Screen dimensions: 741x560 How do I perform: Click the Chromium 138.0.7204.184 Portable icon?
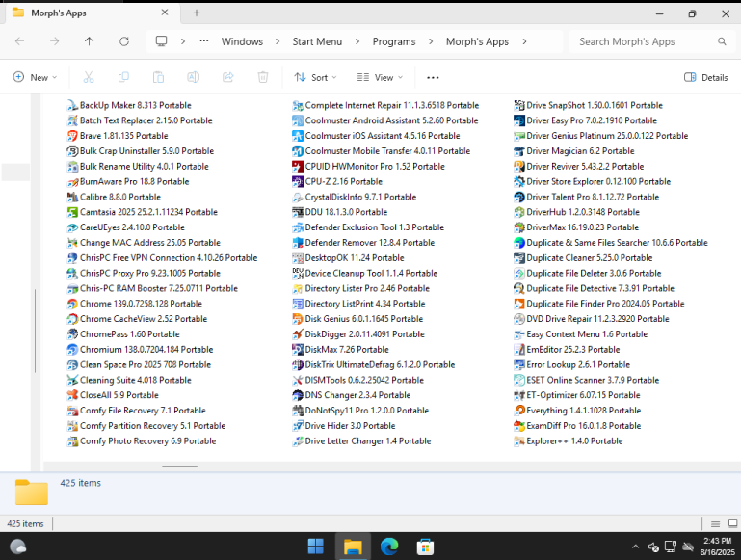[x=72, y=350]
